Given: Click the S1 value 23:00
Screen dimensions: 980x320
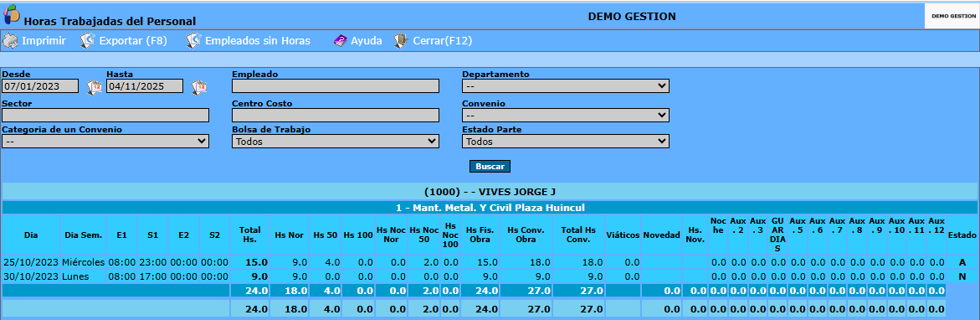Looking at the screenshot, I should pyautogui.click(x=153, y=262).
